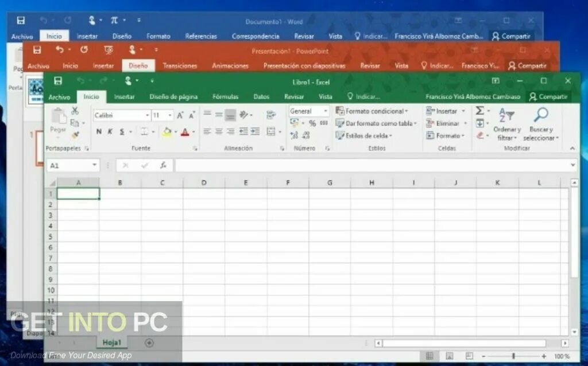Screen dimensions: 588x366
Task: Toggle italic K button in Excel
Action: 110,131
